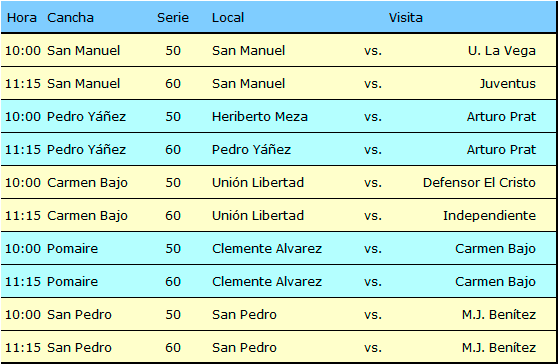The width and height of the screenshot is (558, 364).
Task: Click Unión Libertad in the 10:00 row
Action: pyautogui.click(x=258, y=183)
